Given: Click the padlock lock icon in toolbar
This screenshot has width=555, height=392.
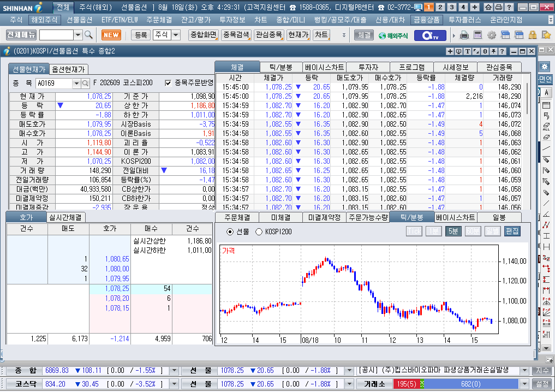Looking at the screenshot, I should [532, 35].
